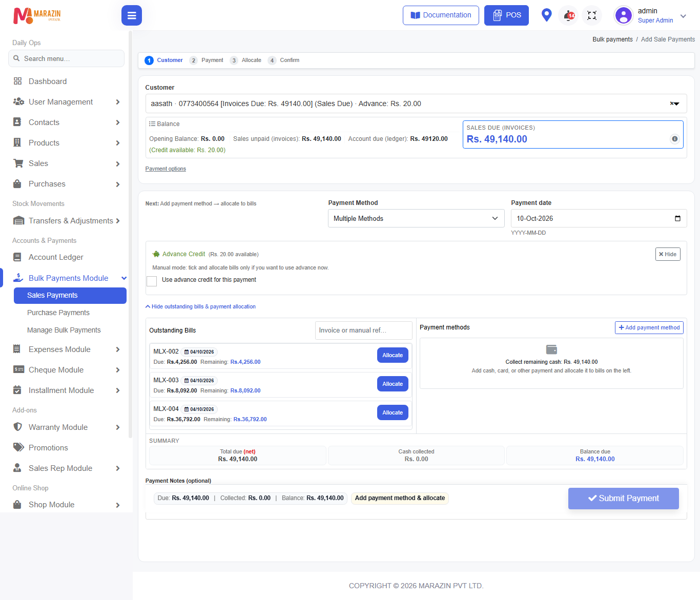700x600 pixels.
Task: Expand the User Management submenu arrow
Action: pos(118,102)
